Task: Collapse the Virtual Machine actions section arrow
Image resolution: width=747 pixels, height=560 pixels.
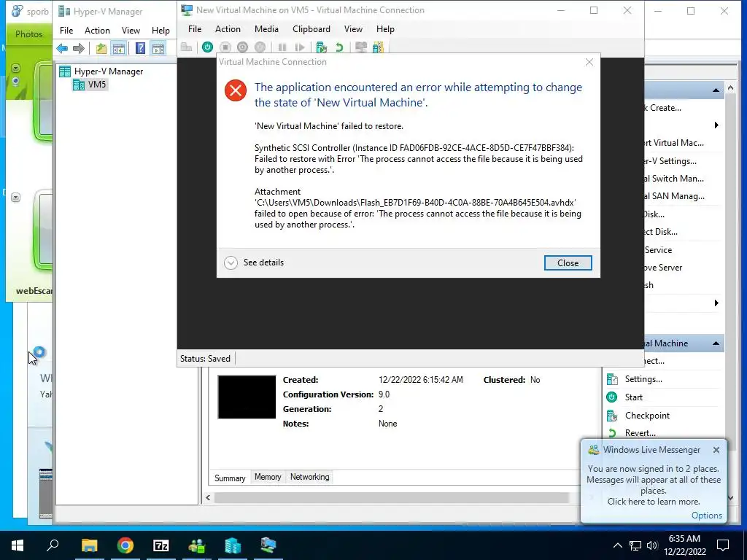Action: click(x=716, y=343)
